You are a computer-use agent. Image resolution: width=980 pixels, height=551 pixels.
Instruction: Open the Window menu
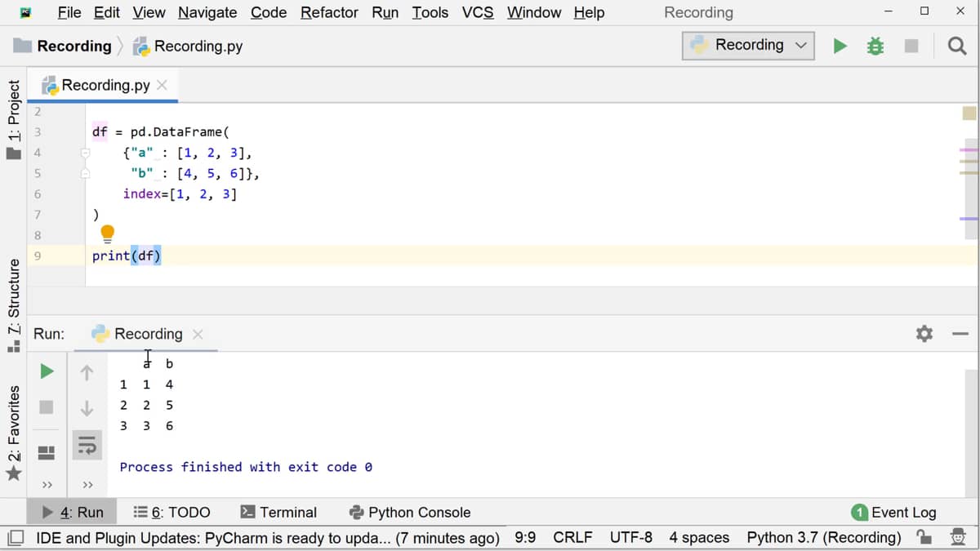pos(534,12)
